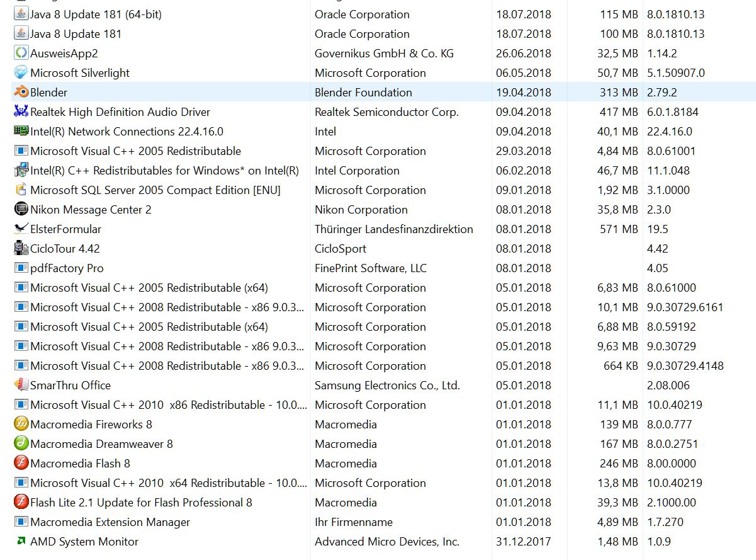Click publisher Governikus GmbH & Co. KG
The width and height of the screenshot is (756, 560).
tap(384, 53)
